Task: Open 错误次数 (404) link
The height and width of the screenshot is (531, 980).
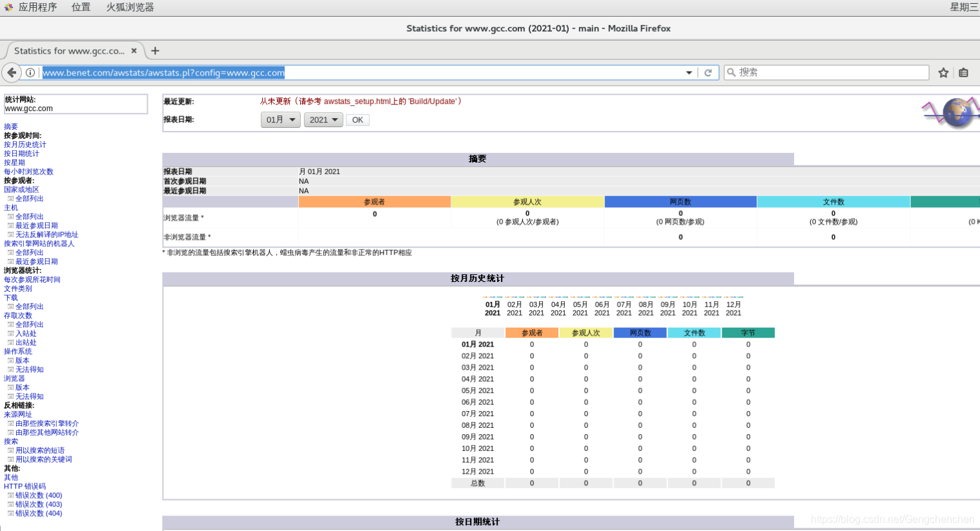Action: [39, 514]
